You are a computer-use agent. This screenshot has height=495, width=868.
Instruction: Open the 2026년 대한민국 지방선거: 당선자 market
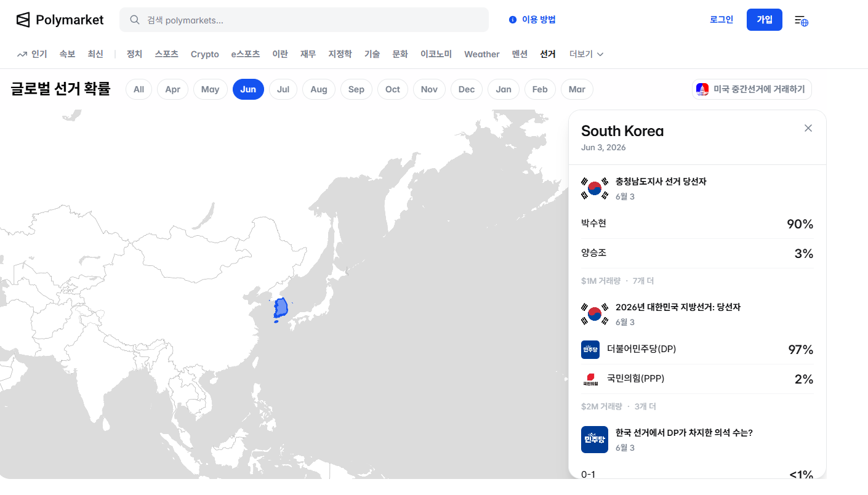(x=678, y=307)
